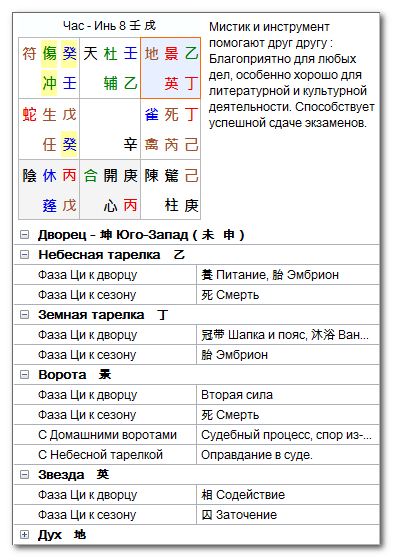Click row label 'С Небесной тарелкой'

click(x=100, y=454)
